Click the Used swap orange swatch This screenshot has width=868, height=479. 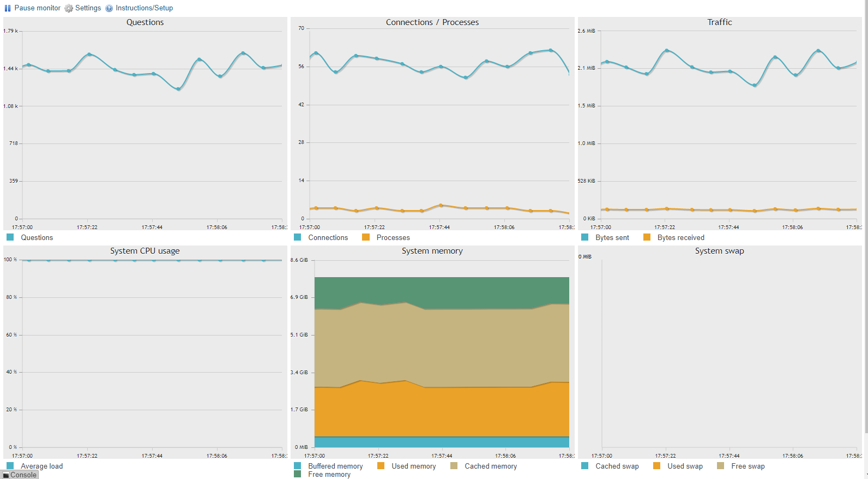pyautogui.click(x=656, y=466)
